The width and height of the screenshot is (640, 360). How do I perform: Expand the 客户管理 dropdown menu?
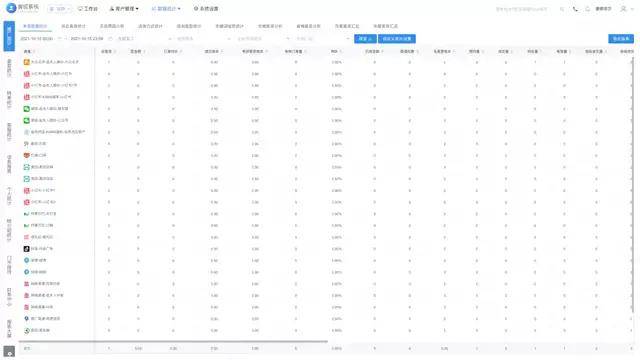point(124,9)
